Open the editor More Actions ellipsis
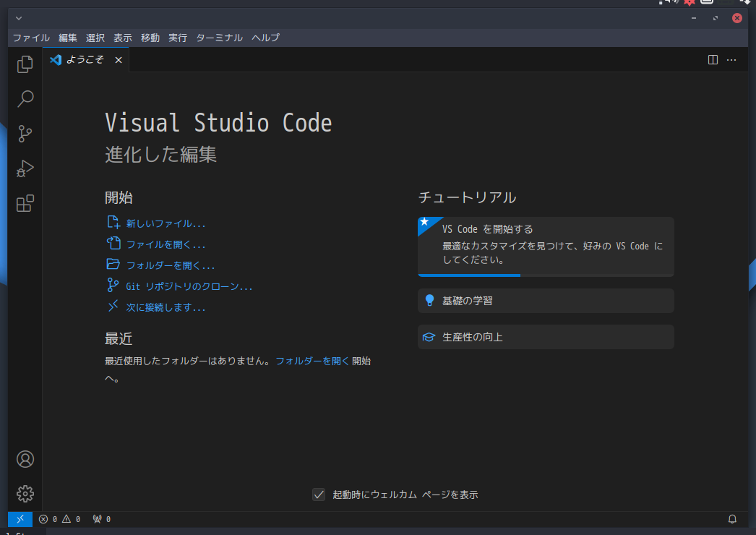 pyautogui.click(x=731, y=60)
